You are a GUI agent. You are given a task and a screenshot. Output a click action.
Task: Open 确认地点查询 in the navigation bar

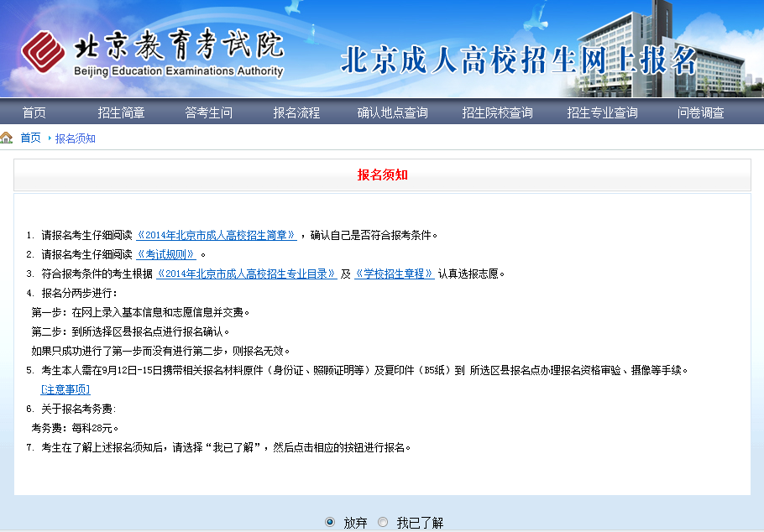pos(392,112)
